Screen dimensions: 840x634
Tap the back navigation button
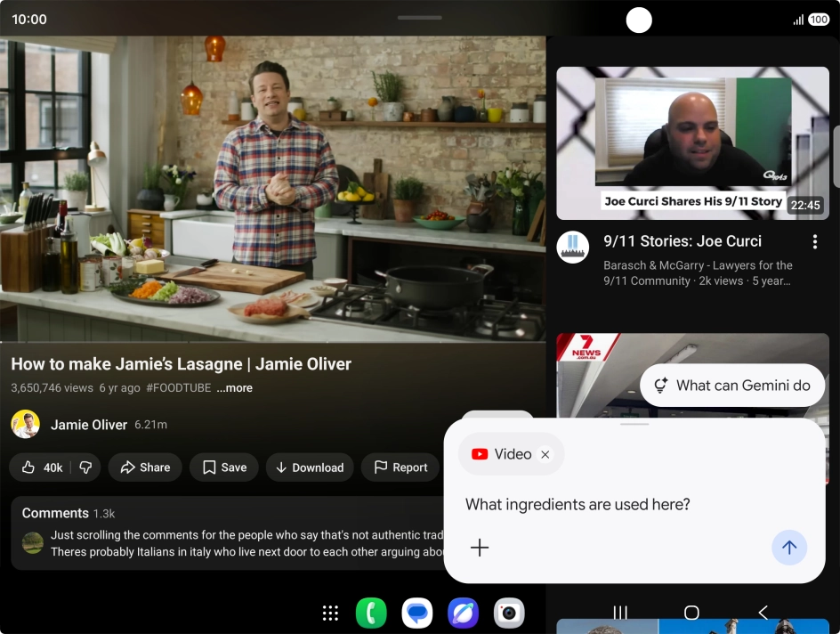(763, 612)
